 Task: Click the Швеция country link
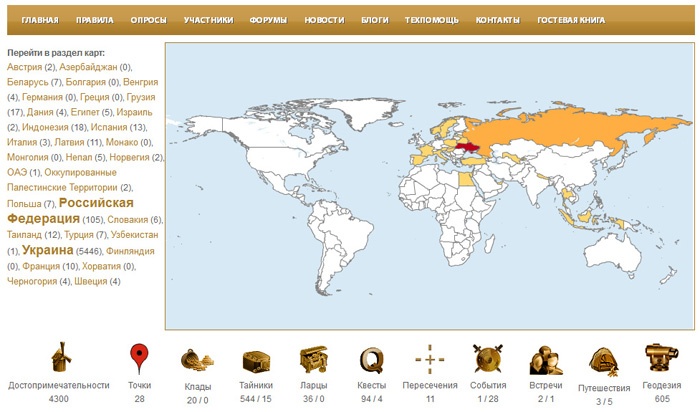tap(91, 281)
